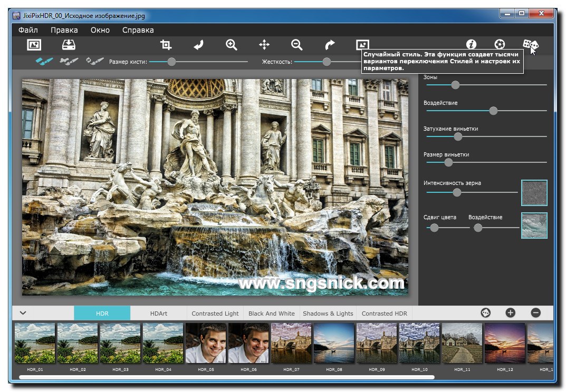Click the Жесткость slider handle
Image resolution: width=566 pixels, height=392 pixels.
pos(327,62)
